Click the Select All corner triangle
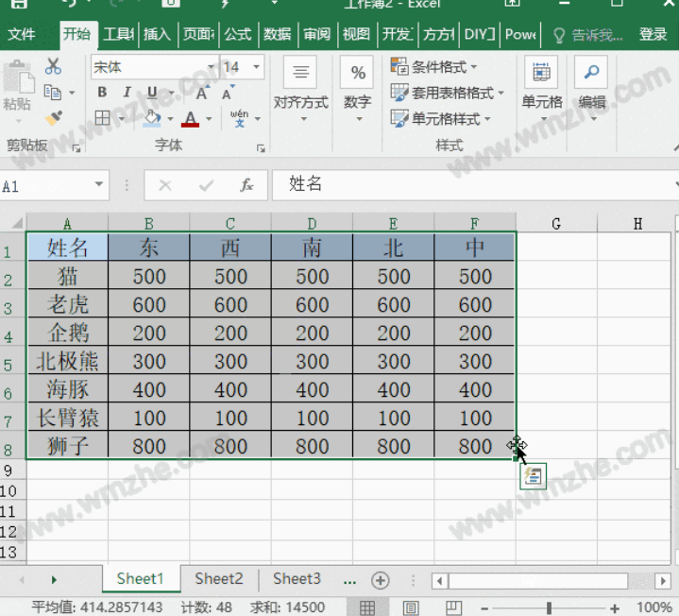This screenshot has height=616, width=679. click(x=16, y=223)
